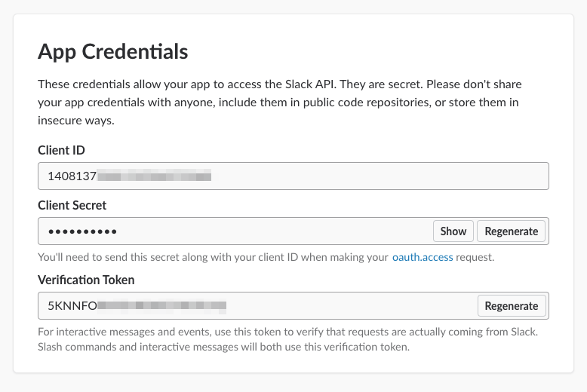Image resolution: width=587 pixels, height=392 pixels.
Task: Focus the Client Secret input field
Action: click(x=264, y=231)
